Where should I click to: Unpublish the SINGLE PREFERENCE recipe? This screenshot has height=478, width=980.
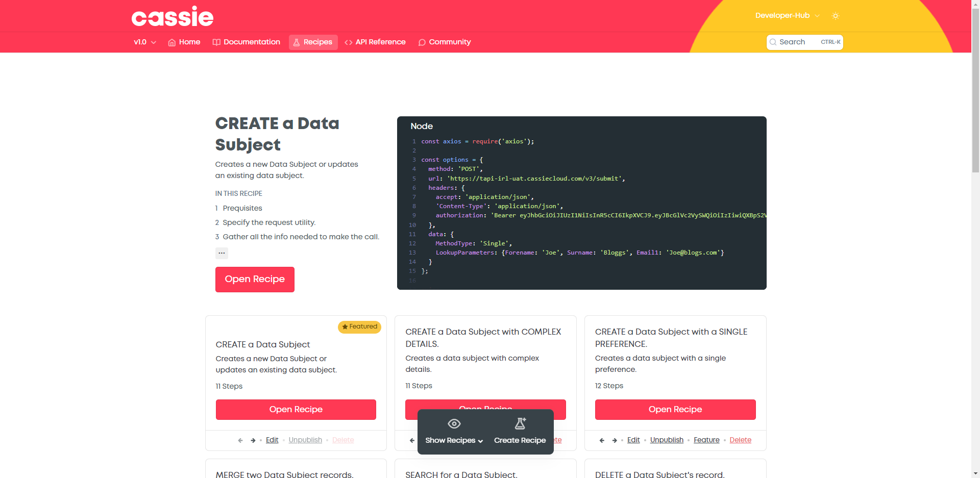click(x=667, y=440)
